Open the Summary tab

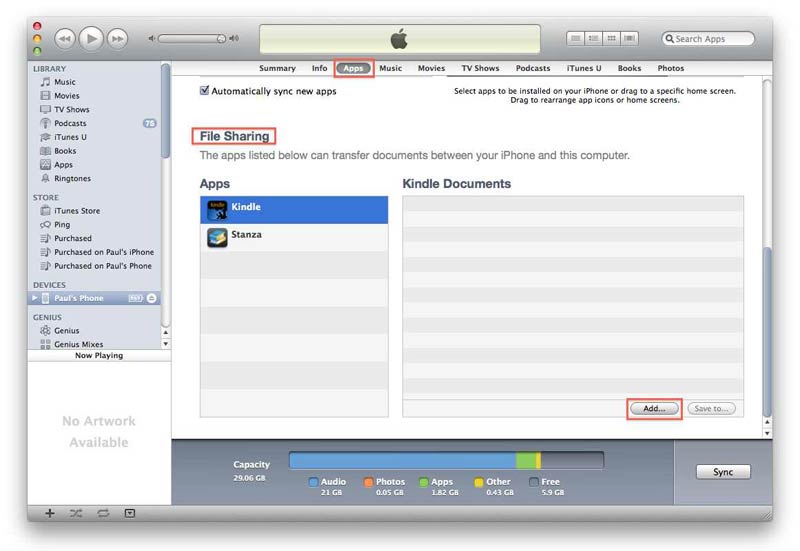[277, 68]
